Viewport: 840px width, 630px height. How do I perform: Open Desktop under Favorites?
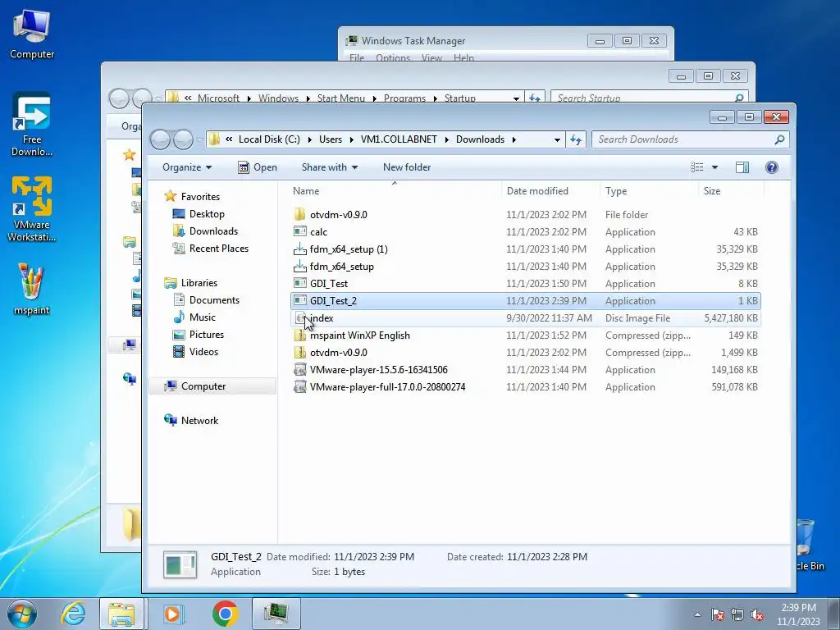pyautogui.click(x=207, y=214)
